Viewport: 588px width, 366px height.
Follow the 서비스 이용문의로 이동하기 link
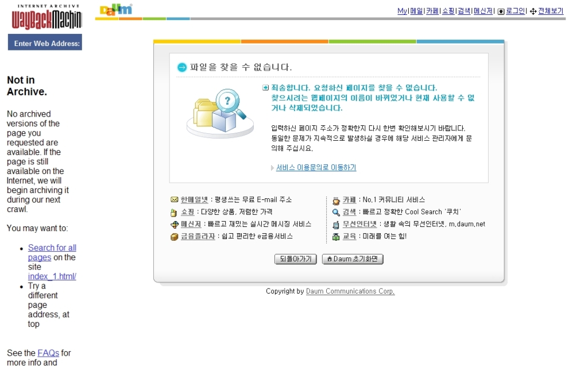(x=316, y=168)
